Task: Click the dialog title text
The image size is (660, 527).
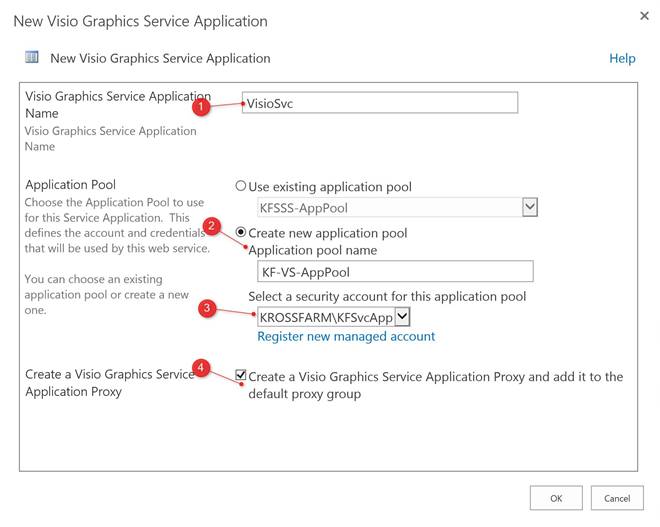Action: click(x=140, y=21)
